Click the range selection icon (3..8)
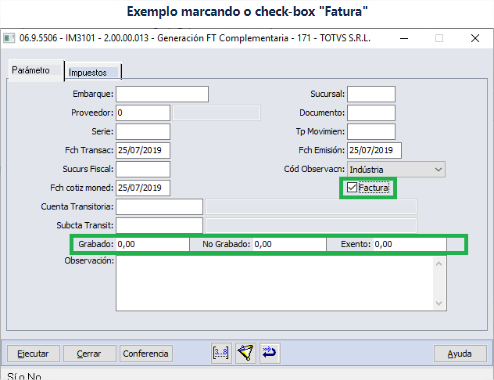The width and height of the screenshot is (494, 380). point(221,353)
